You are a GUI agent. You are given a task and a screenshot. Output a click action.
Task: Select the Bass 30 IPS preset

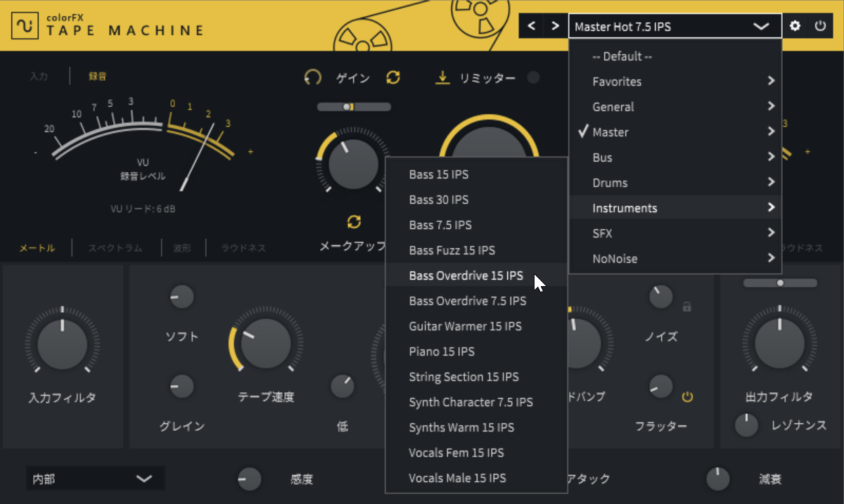pyautogui.click(x=476, y=200)
